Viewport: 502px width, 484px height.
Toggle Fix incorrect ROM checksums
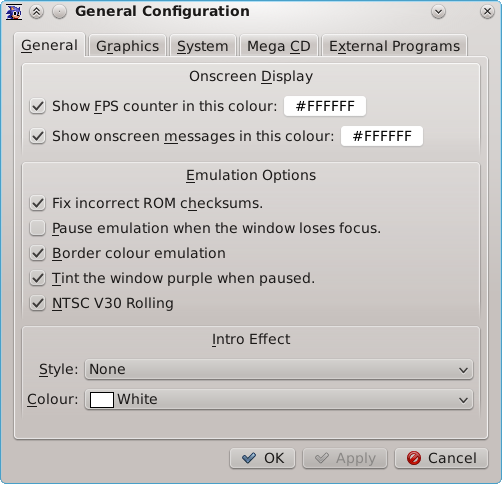(x=37, y=203)
